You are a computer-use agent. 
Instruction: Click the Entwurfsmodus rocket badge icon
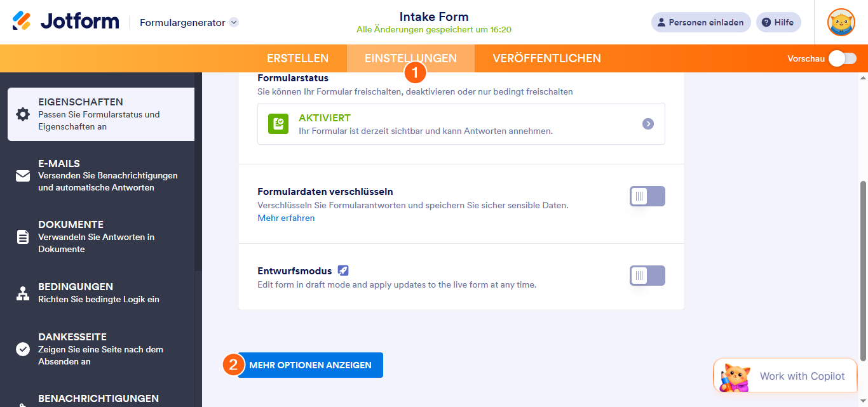coord(343,270)
